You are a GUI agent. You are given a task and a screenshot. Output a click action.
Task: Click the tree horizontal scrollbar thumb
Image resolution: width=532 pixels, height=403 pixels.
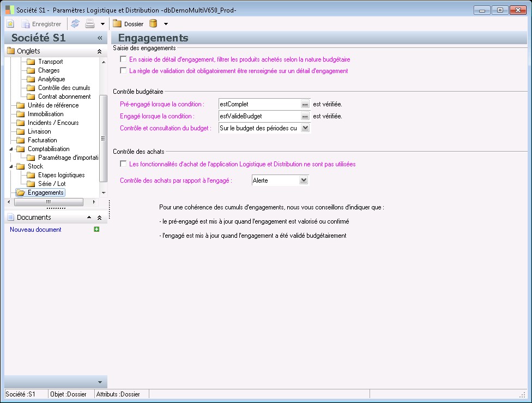point(49,202)
